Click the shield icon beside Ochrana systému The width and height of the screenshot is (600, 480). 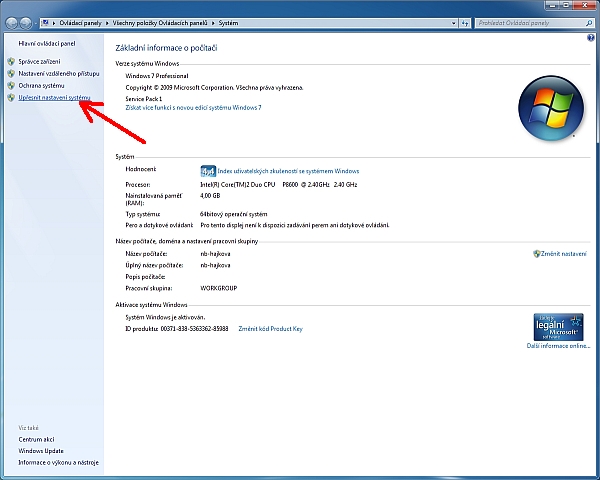tap(11, 86)
